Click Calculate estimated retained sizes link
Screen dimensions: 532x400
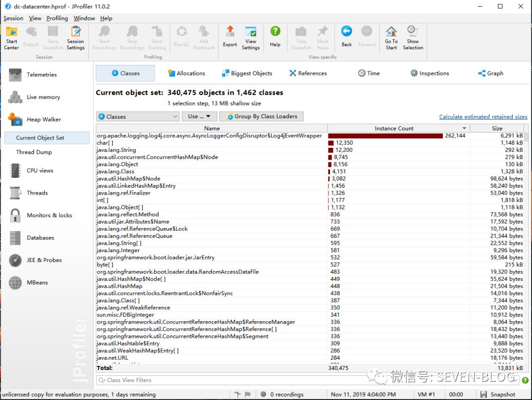[x=483, y=117]
